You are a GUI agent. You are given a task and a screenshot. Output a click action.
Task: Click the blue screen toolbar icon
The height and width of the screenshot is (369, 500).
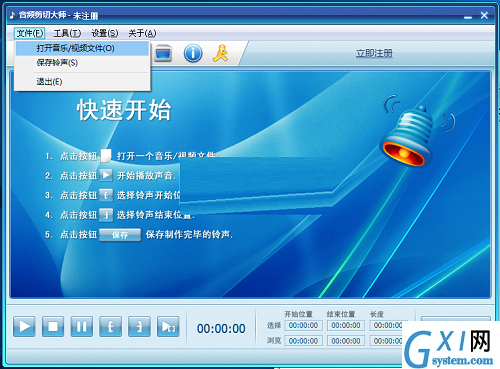pos(163,53)
